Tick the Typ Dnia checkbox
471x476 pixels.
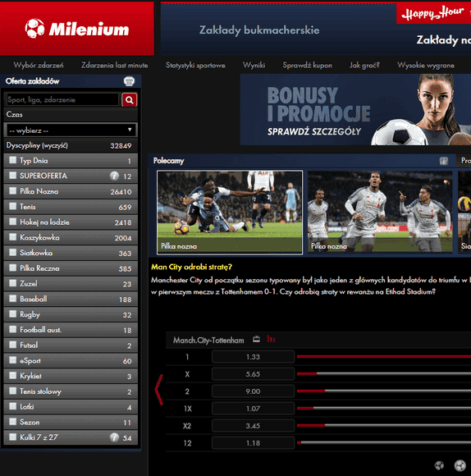pos(13,160)
